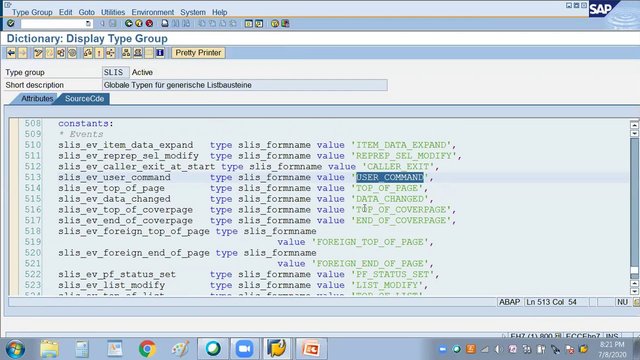Open PowerPoint from the taskbar
Viewport: 640px width, 360px height.
pos(311,349)
